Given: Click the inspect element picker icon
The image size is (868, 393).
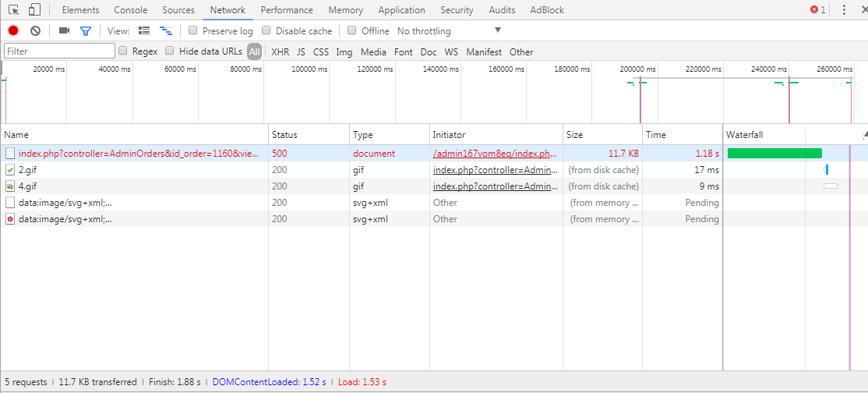Looking at the screenshot, I should (13, 10).
